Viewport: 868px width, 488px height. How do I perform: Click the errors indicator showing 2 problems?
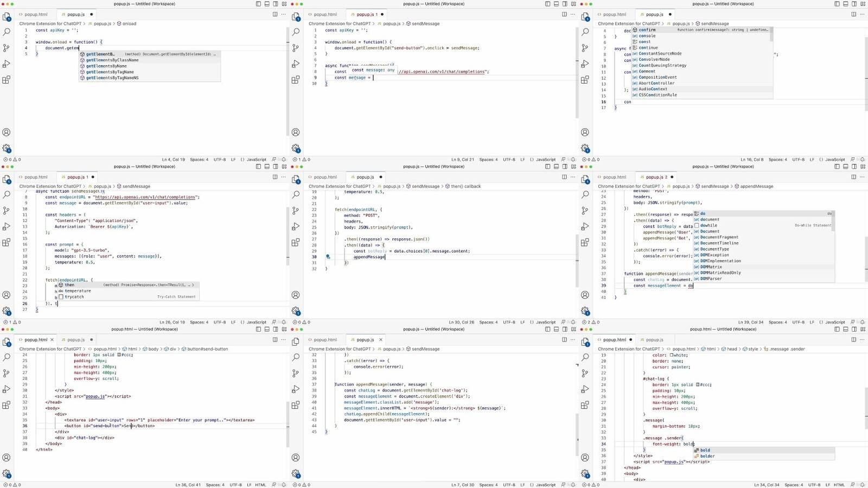tap(589, 322)
